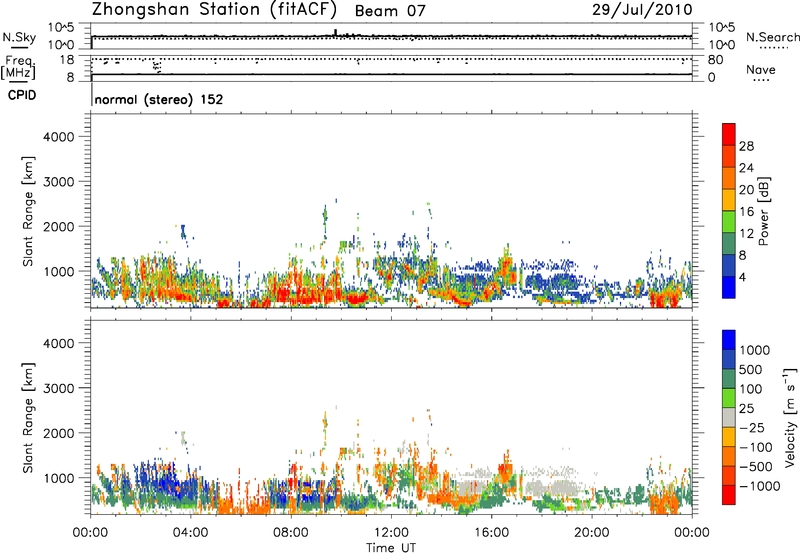Select the 'Freq. [MHz]' label
This screenshot has width=800, height=554.
19,67
